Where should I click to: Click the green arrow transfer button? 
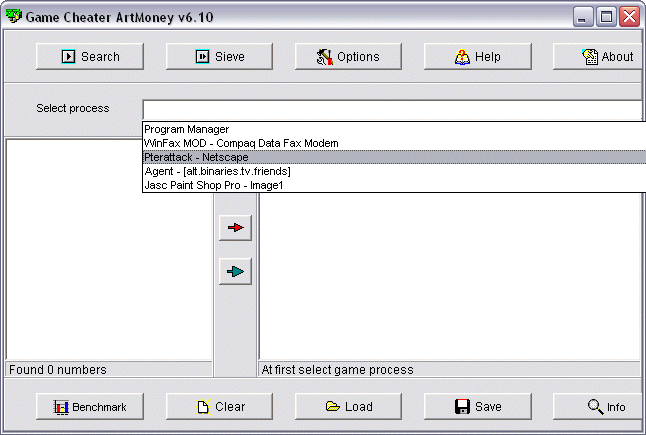coord(235,271)
